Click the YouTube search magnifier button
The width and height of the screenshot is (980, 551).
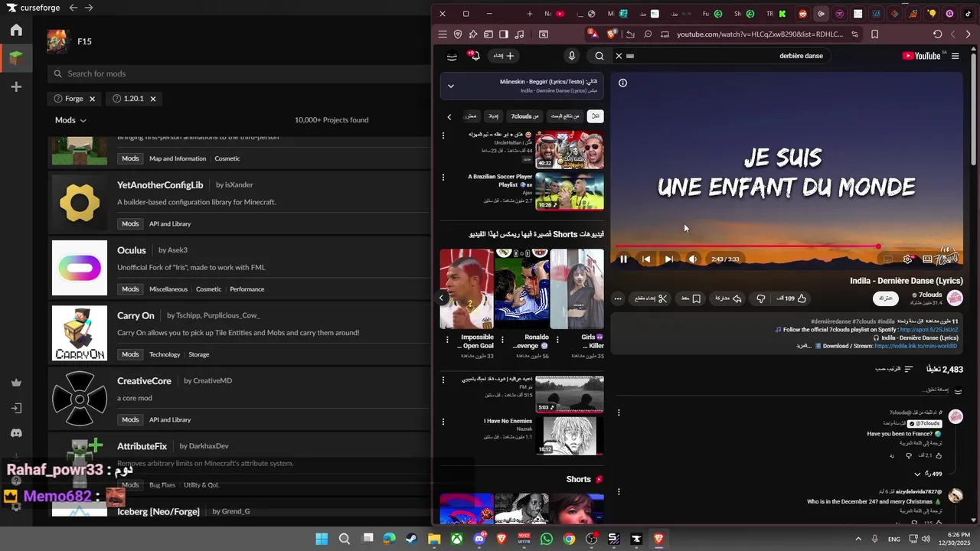tap(599, 56)
